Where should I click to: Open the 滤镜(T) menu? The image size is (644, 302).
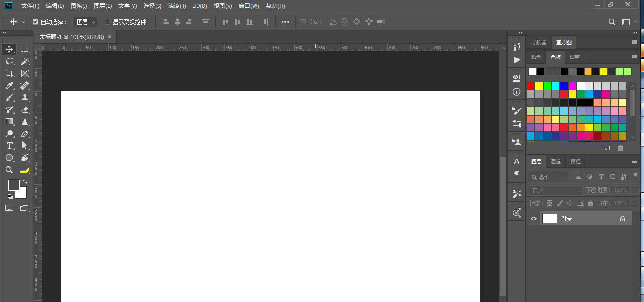click(177, 6)
